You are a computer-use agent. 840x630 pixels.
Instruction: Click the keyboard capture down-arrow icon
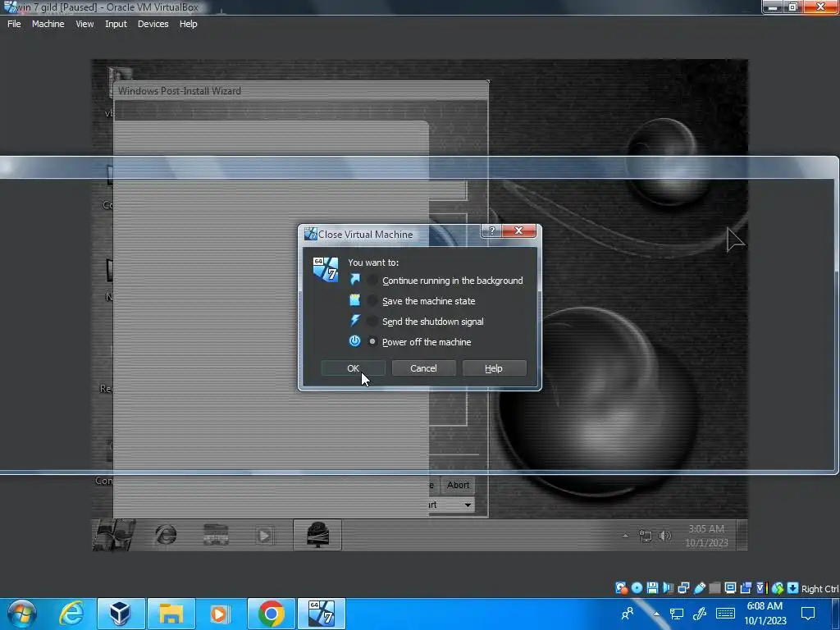coord(793,588)
